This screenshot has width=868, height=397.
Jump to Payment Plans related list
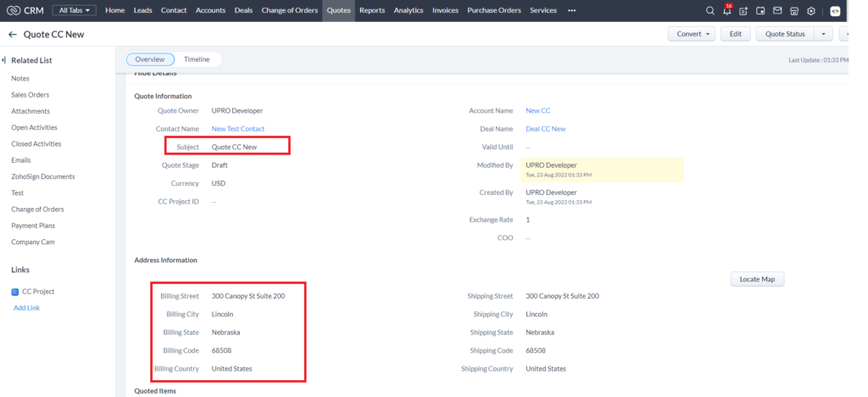point(33,226)
